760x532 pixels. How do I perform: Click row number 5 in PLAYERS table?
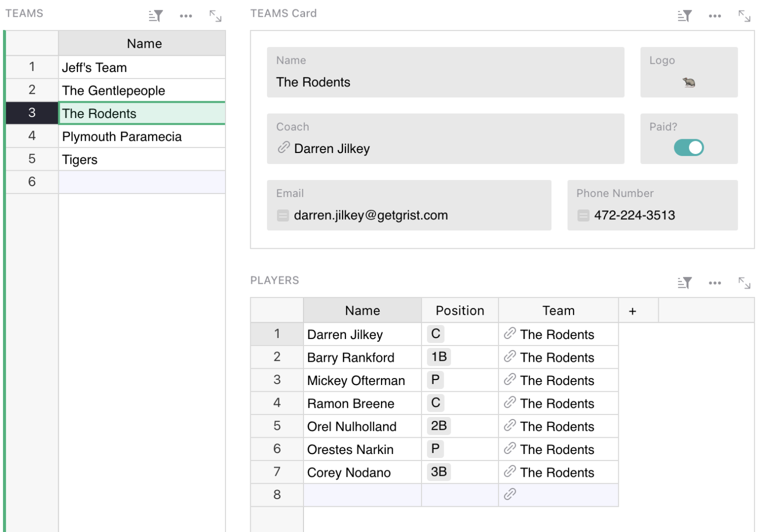coord(277,426)
